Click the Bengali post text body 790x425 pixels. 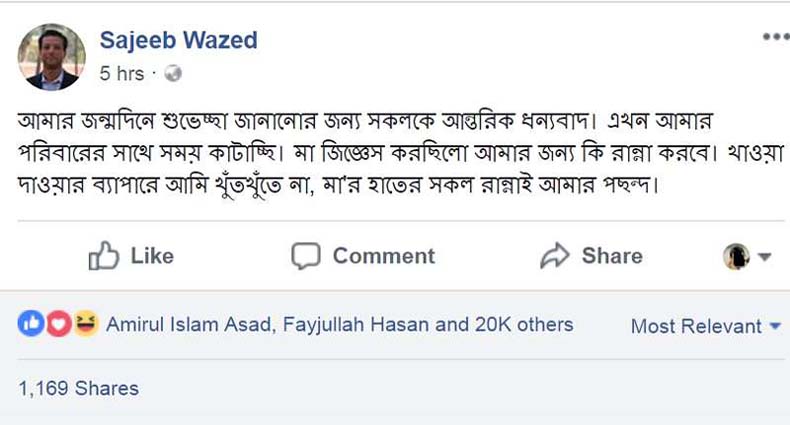[390, 156]
